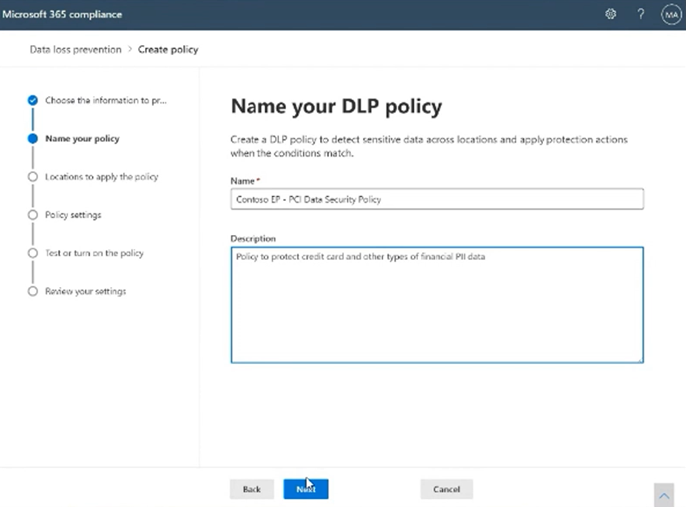Click the help question mark icon

pos(640,14)
